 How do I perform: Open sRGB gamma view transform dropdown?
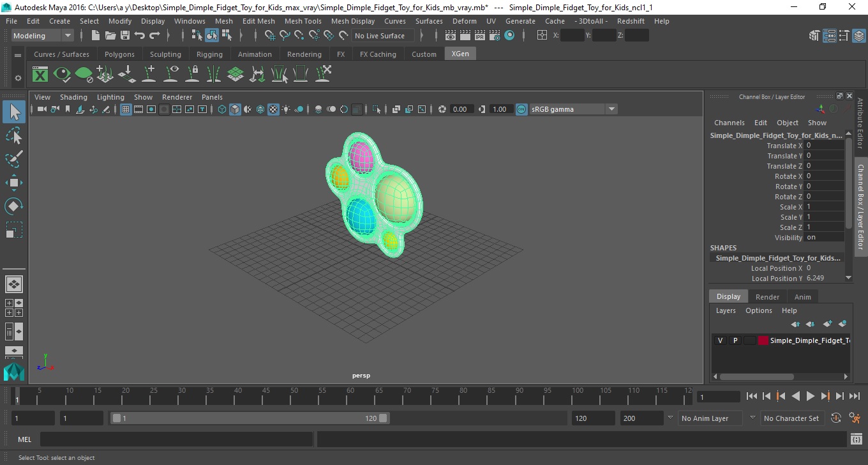click(573, 109)
